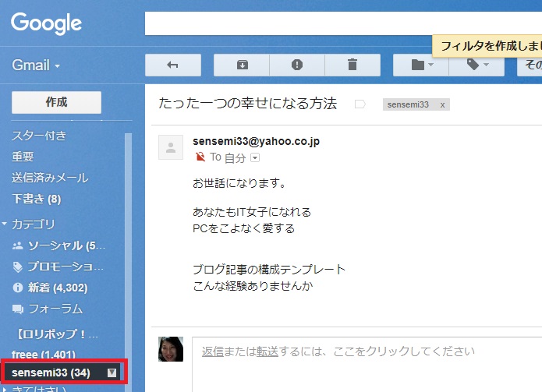This screenshot has height=392, width=542.
Task: Click the text お世話になります。
Action: [x=239, y=183]
